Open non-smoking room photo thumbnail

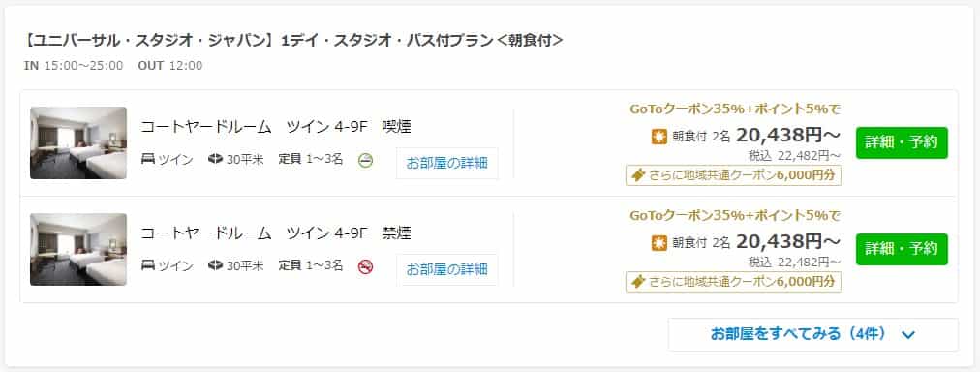point(78,250)
